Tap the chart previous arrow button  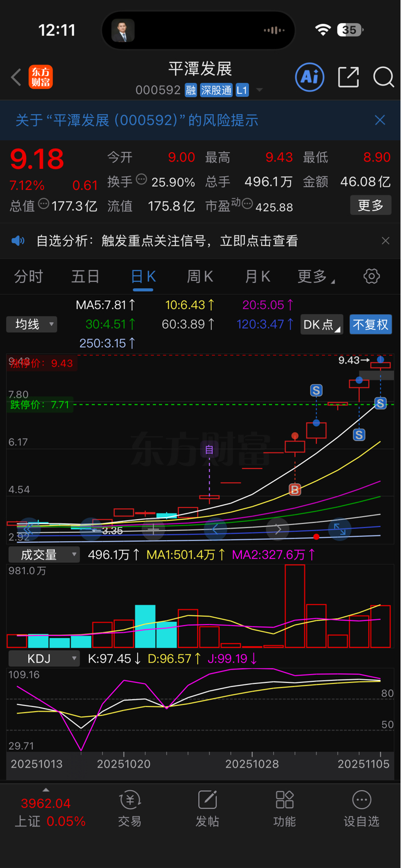[x=215, y=529]
